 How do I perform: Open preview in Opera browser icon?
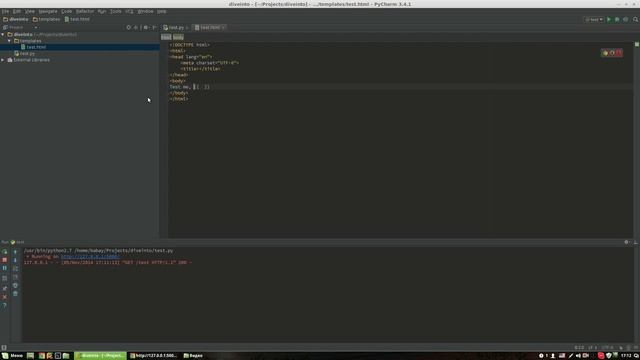619,53
